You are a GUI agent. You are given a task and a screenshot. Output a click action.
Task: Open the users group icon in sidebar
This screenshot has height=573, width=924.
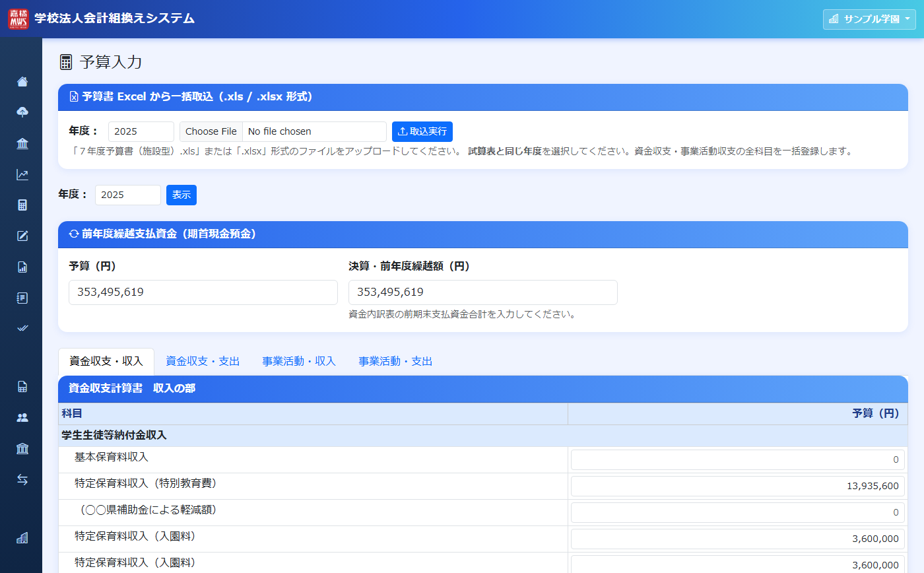pyautogui.click(x=22, y=418)
